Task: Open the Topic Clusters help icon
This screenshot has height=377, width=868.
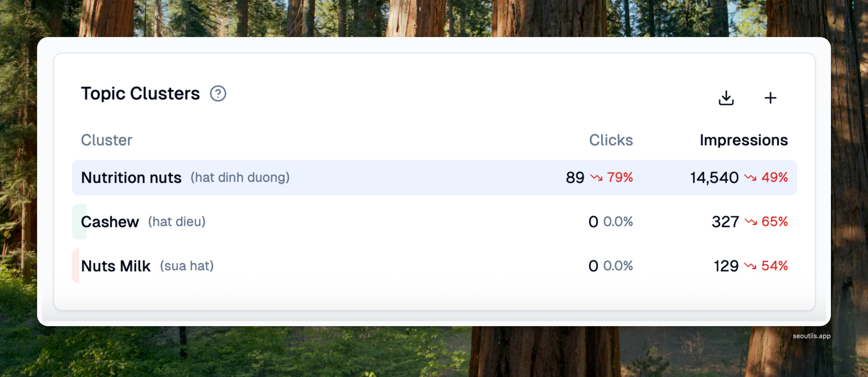Action: pos(218,94)
